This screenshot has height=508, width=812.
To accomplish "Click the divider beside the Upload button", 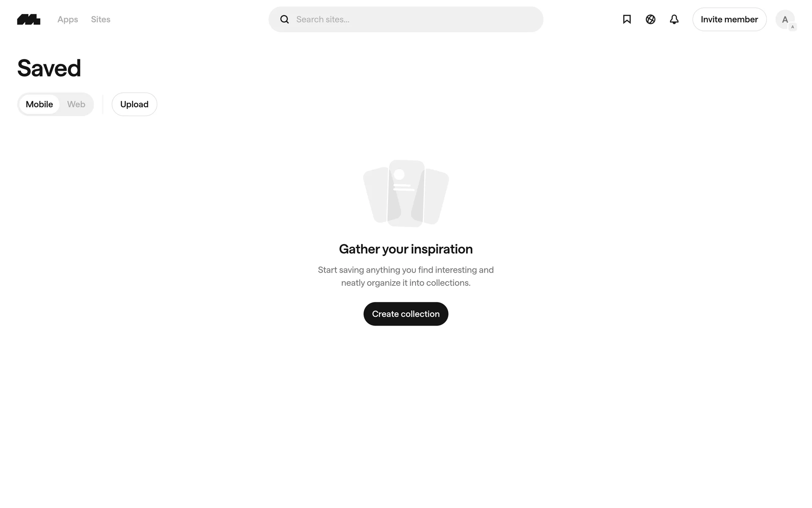I will click(x=103, y=104).
